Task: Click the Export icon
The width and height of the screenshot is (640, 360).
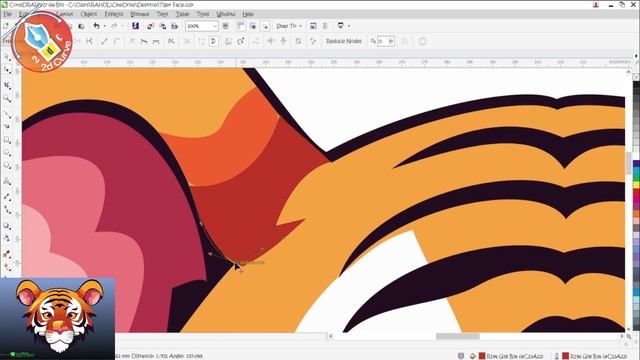Action: (x=162, y=26)
